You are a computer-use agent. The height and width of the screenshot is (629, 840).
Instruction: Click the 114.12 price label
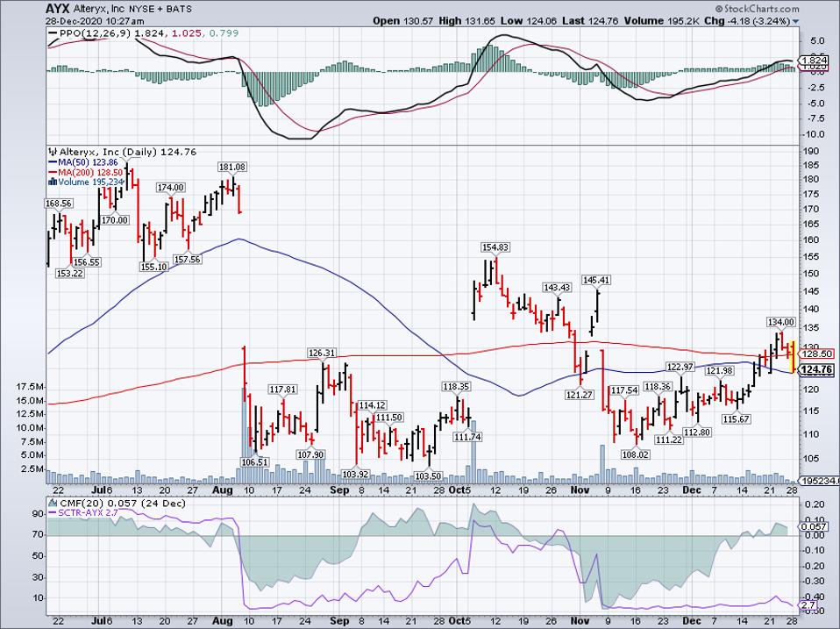(372, 405)
